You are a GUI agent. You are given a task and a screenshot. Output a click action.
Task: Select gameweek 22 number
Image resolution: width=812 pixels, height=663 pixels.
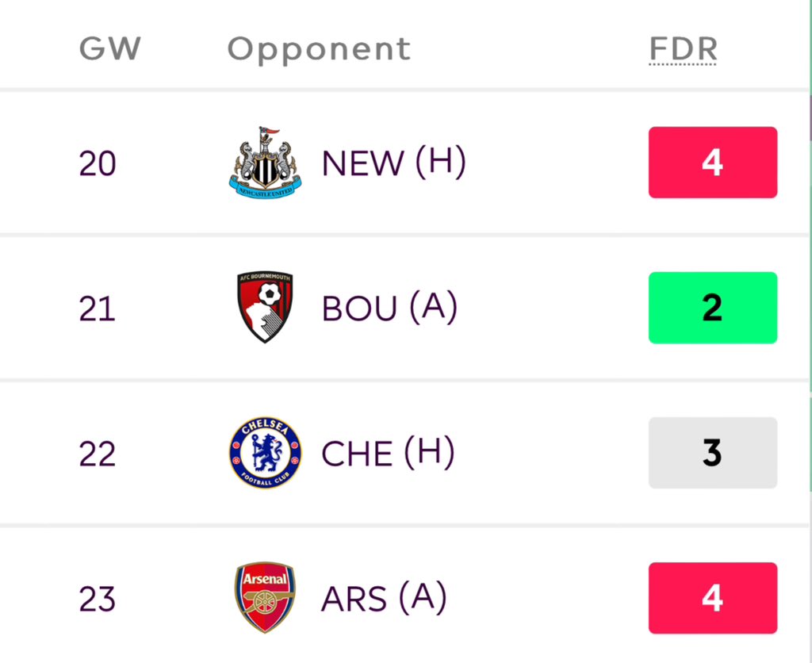[98, 454]
